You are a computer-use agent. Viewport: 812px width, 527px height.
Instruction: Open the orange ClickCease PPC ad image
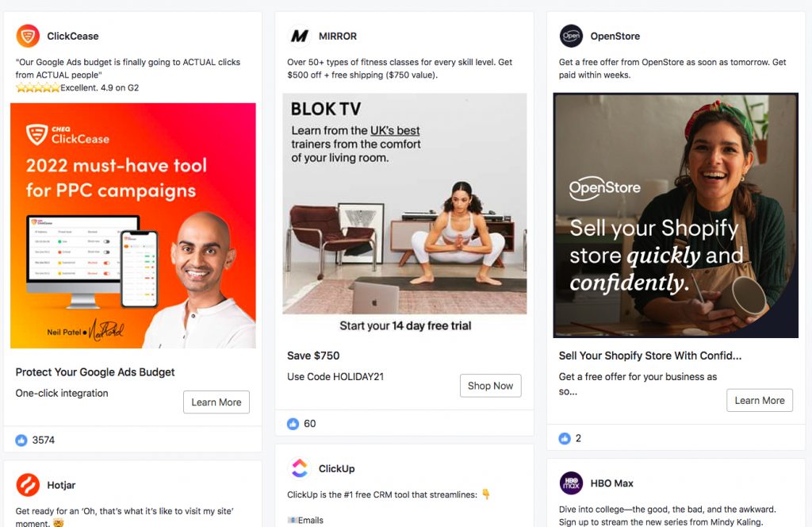[133, 225]
